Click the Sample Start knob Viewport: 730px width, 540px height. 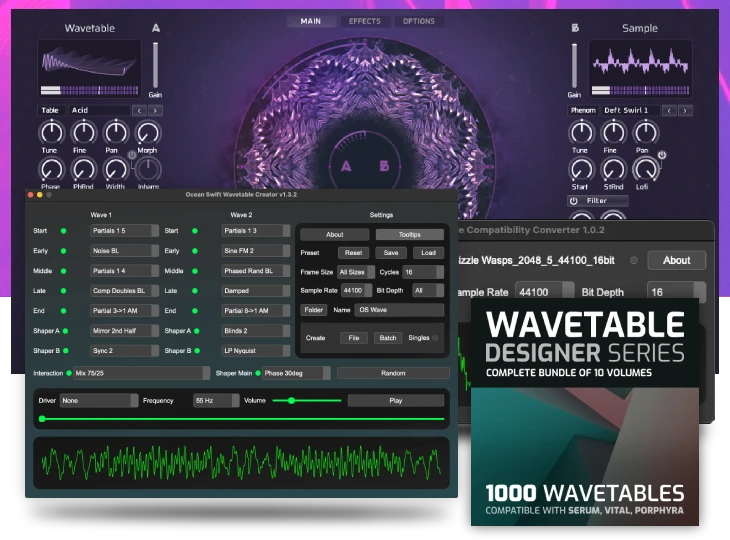(x=581, y=169)
